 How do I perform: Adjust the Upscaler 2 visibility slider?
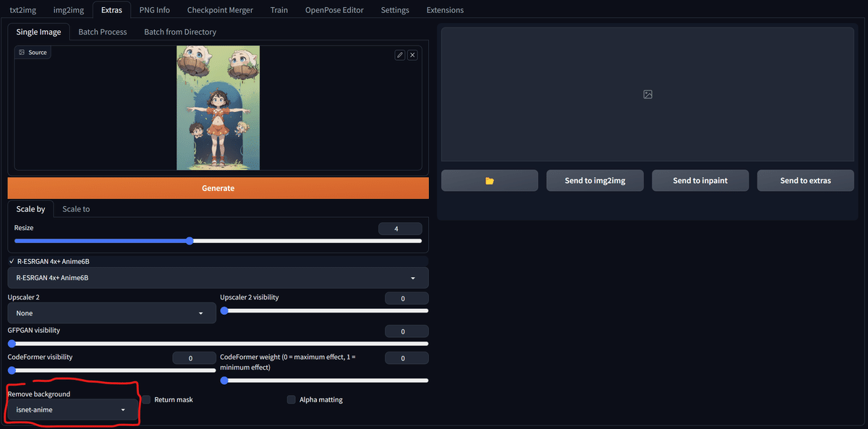[324, 310]
